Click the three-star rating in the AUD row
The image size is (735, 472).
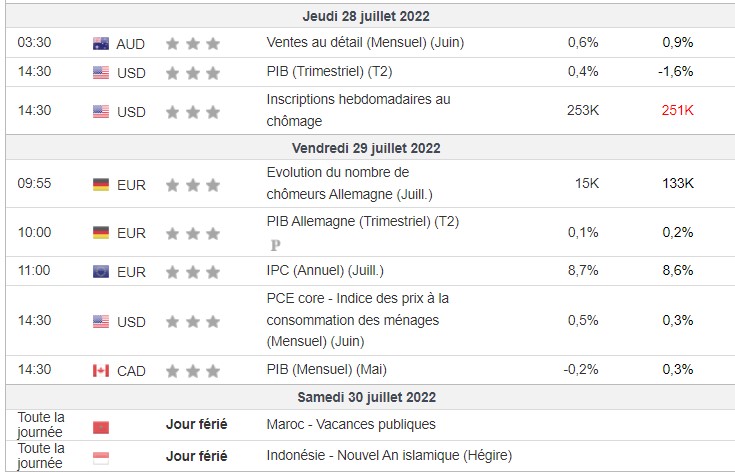coord(193,44)
